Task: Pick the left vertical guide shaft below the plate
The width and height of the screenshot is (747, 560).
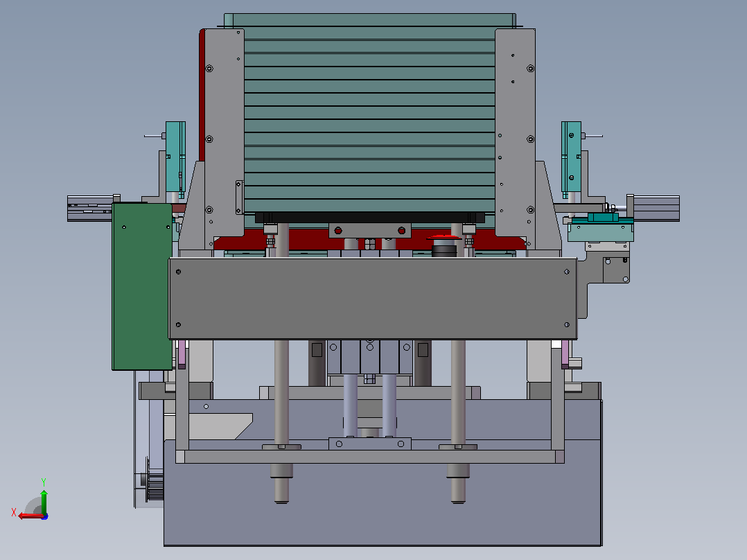Action: [x=281, y=421]
